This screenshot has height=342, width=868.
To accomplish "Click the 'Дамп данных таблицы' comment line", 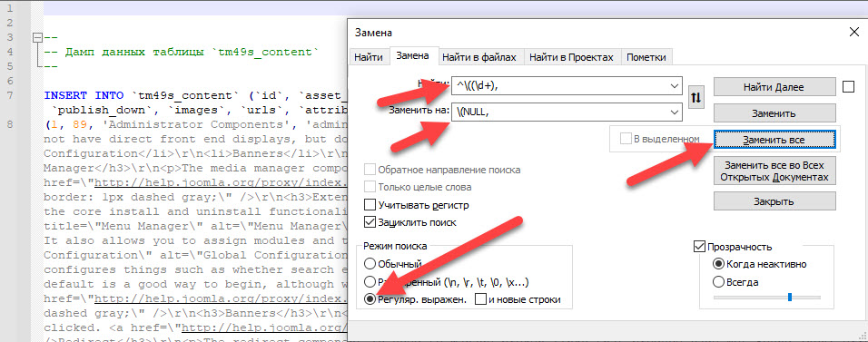I will click(182, 53).
